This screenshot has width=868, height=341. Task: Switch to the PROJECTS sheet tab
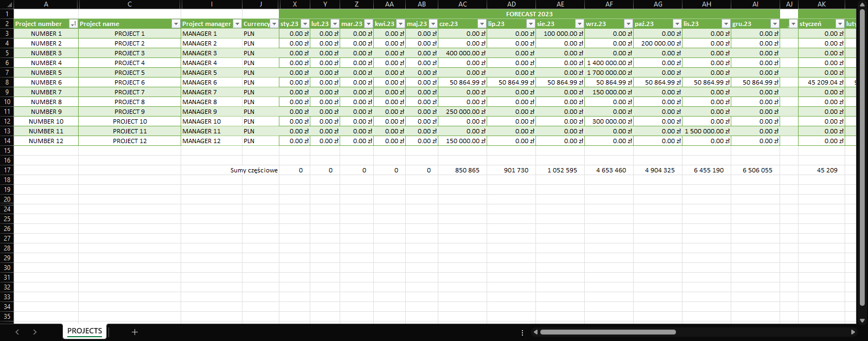(x=85, y=331)
